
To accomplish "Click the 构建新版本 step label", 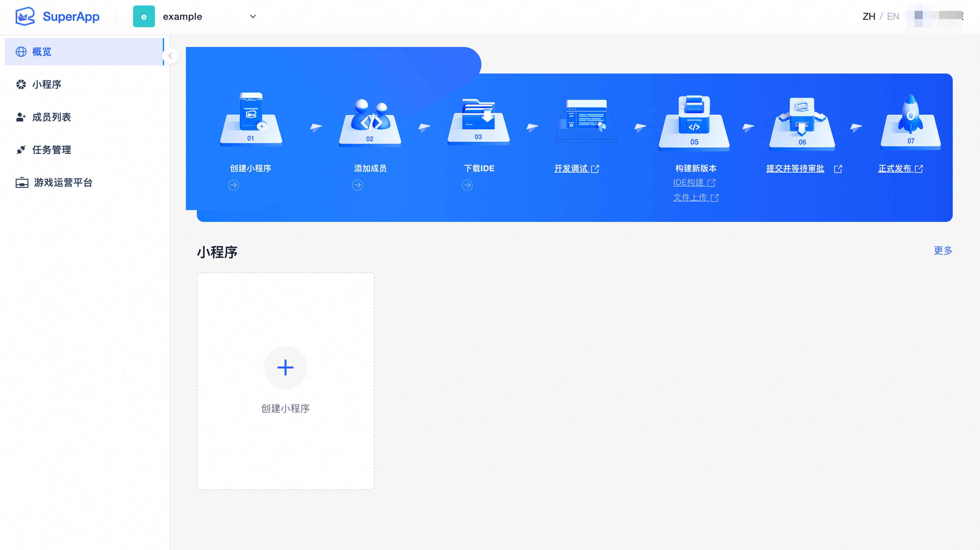I will tap(696, 168).
